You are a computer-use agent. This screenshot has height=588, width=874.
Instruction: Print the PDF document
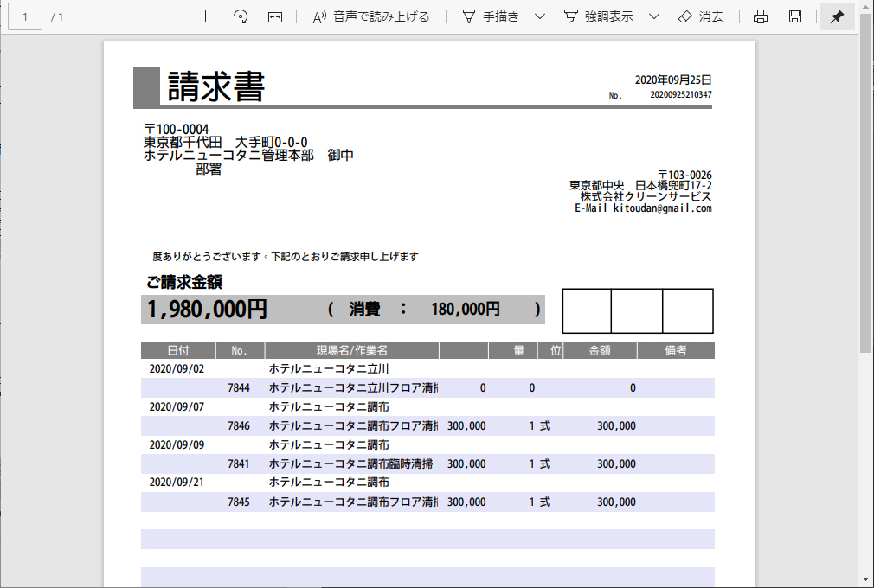(761, 16)
